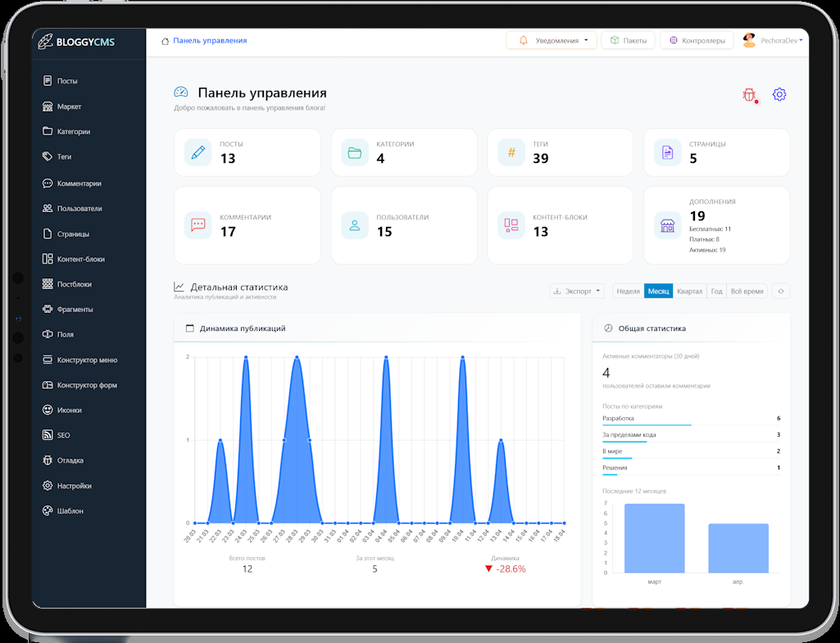
Task: Select the Неделя period toggle
Action: [628, 291]
